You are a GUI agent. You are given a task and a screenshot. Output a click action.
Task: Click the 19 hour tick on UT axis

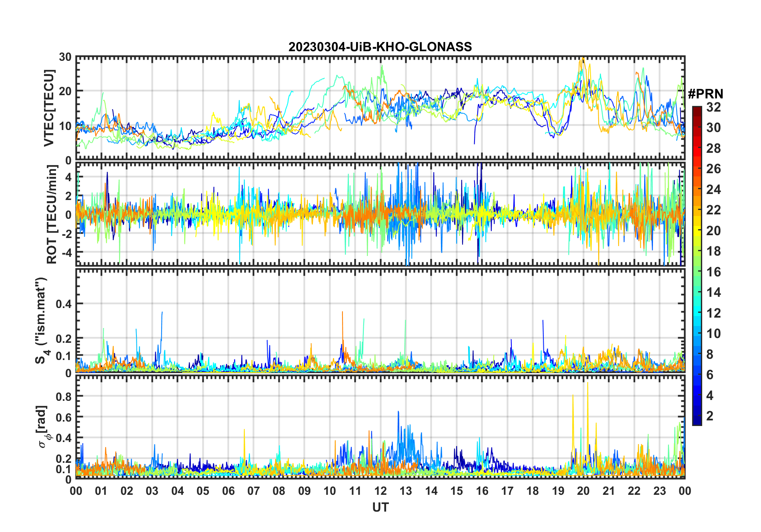click(558, 491)
